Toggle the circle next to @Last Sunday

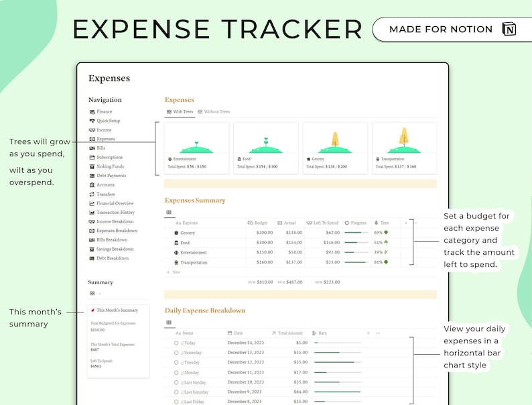(176, 383)
